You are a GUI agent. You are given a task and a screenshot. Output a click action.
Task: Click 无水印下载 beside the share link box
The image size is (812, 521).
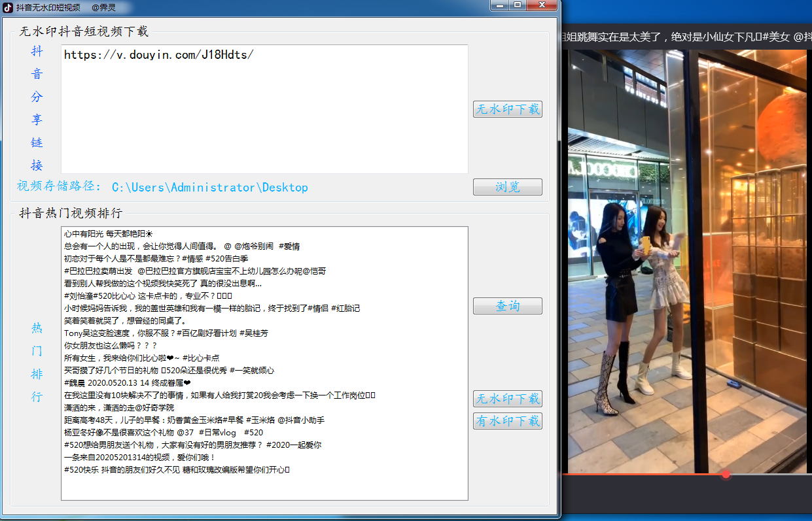tap(508, 109)
